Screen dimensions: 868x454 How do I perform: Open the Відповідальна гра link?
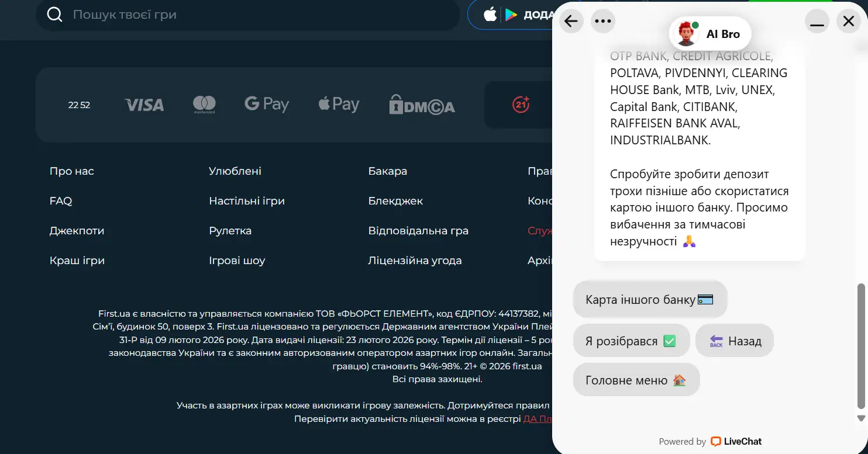(418, 231)
